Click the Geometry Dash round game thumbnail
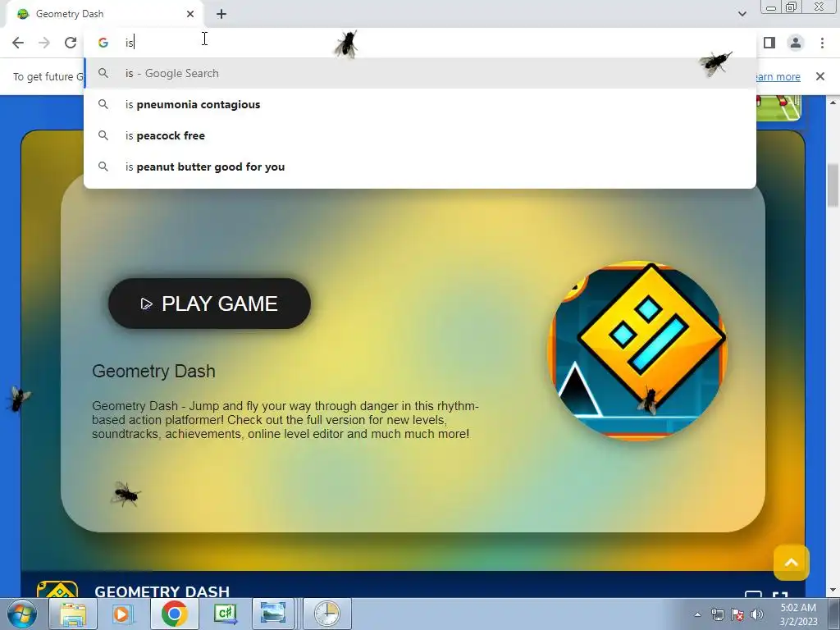Viewport: 840px width, 630px height. (637, 351)
